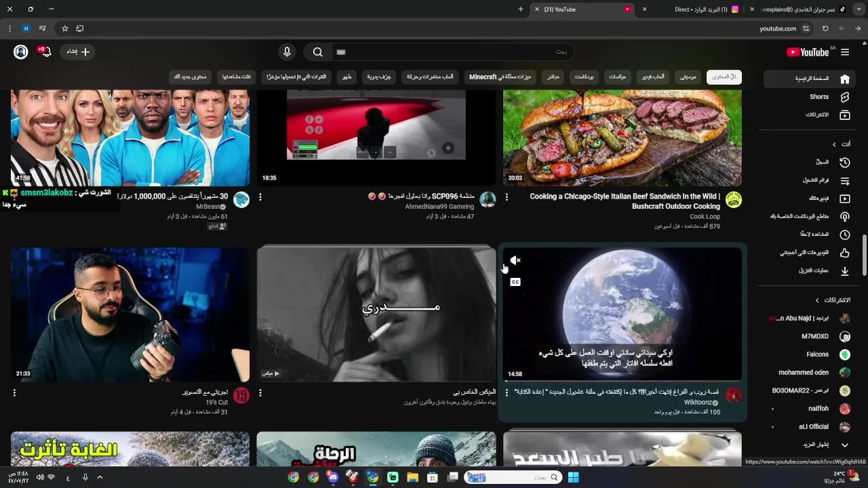Select the Minecraft filter chip
This screenshot has height=488, width=868.
(x=502, y=77)
